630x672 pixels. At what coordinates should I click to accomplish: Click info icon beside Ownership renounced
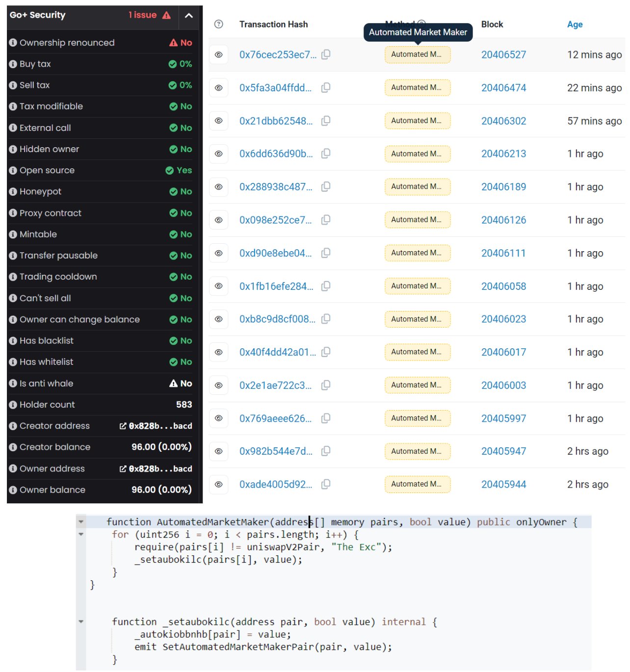pos(13,43)
